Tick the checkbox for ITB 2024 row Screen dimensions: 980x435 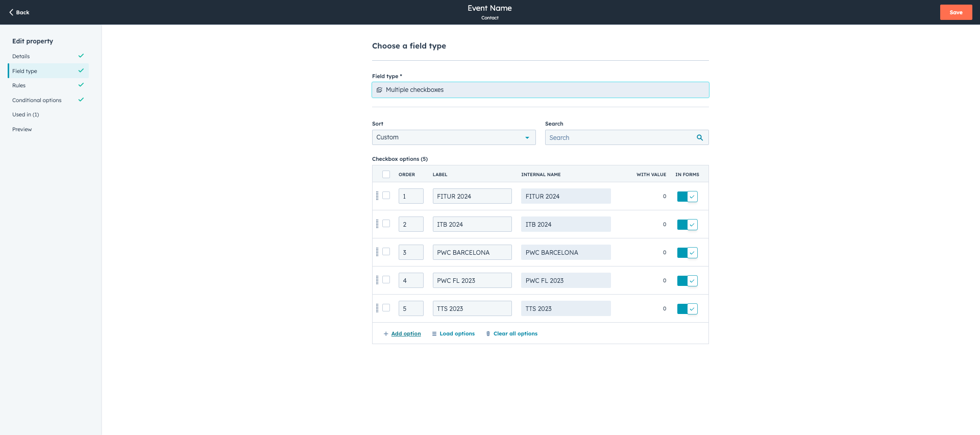pyautogui.click(x=386, y=224)
